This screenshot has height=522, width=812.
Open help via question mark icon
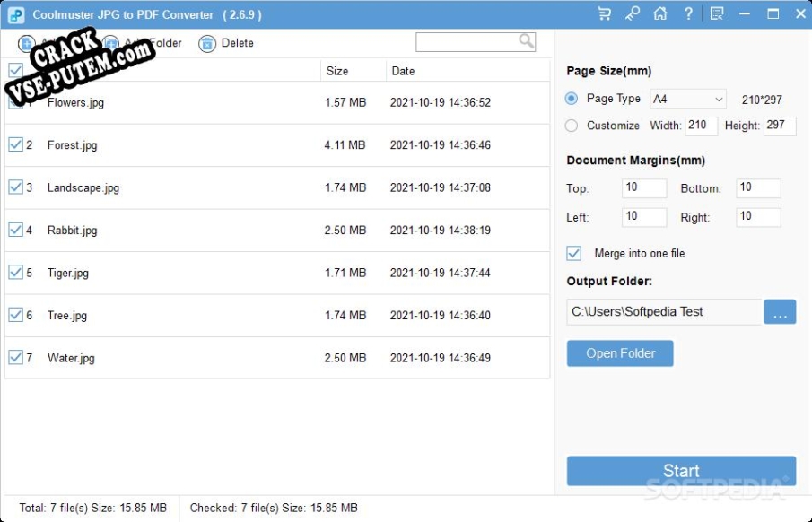(687, 14)
